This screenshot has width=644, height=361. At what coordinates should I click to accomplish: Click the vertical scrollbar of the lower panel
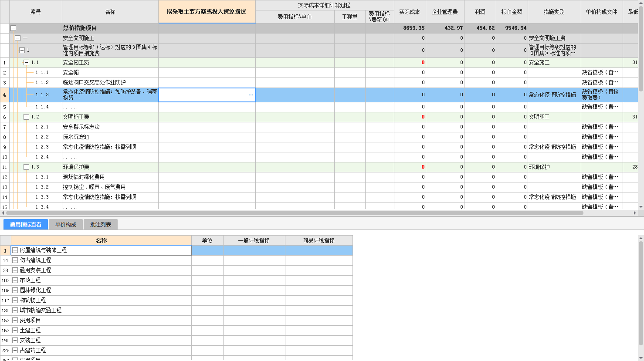click(x=641, y=294)
